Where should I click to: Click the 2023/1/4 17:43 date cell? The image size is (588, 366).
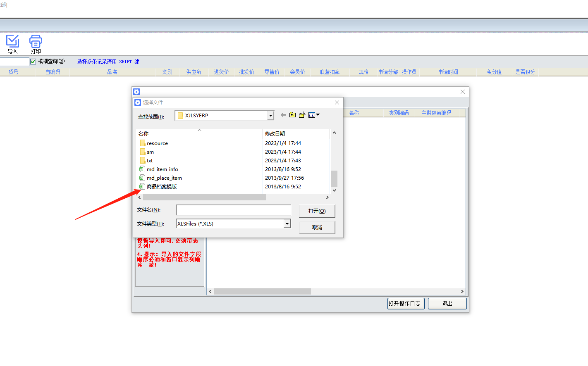pyautogui.click(x=283, y=161)
